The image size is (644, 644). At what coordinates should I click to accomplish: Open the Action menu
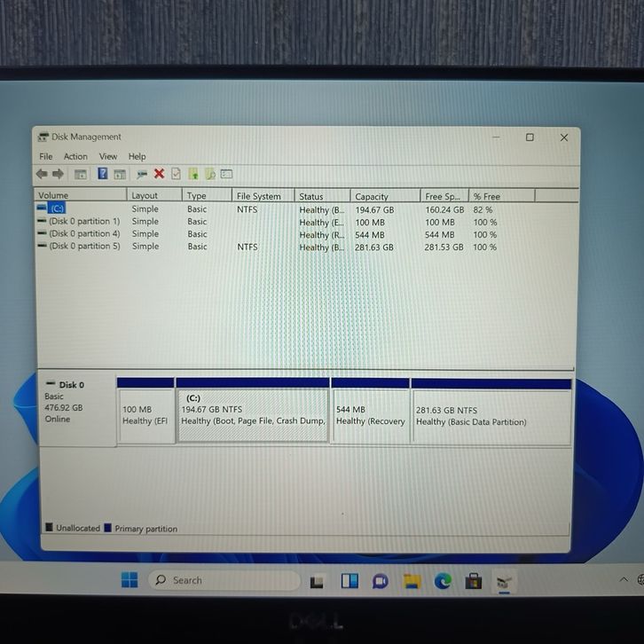click(75, 157)
